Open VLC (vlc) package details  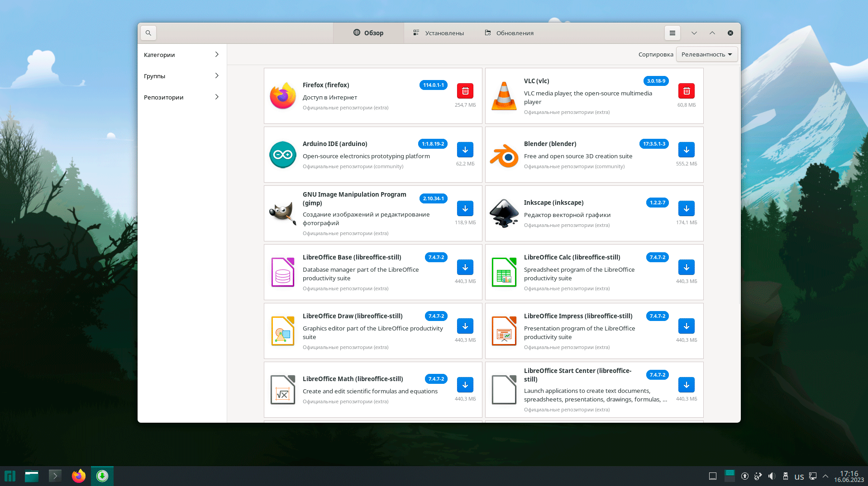coord(537,81)
